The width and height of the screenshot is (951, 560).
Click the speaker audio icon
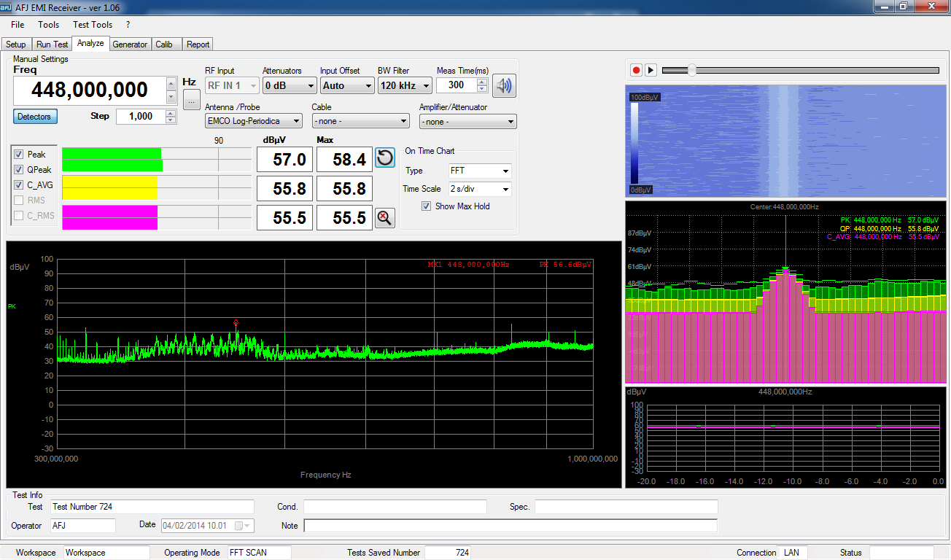coord(504,86)
